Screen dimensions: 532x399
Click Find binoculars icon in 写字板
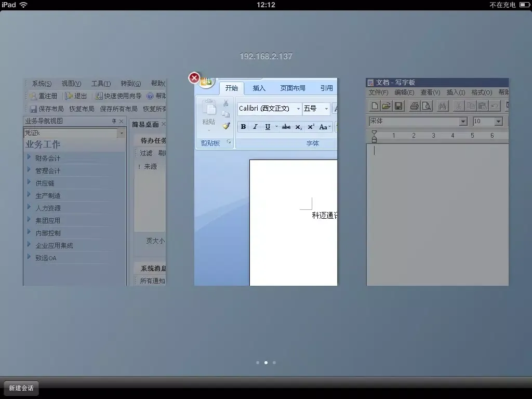tap(442, 106)
